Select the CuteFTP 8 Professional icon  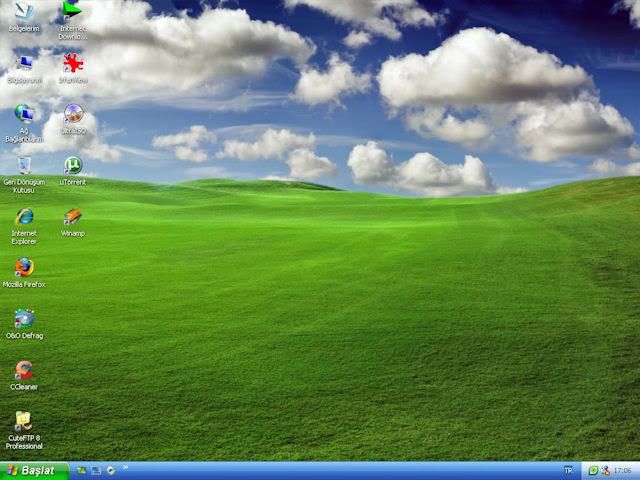pyautogui.click(x=24, y=422)
